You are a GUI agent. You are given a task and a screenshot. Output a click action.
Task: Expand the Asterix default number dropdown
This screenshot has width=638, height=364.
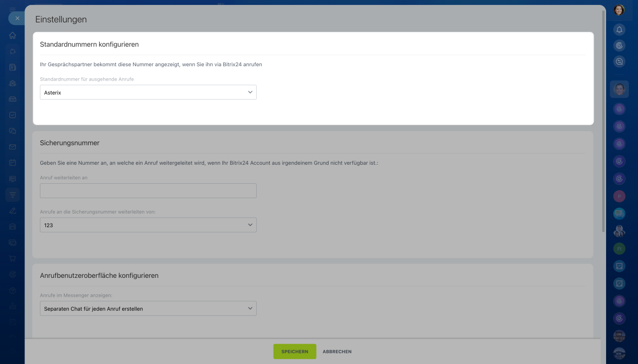click(x=148, y=92)
